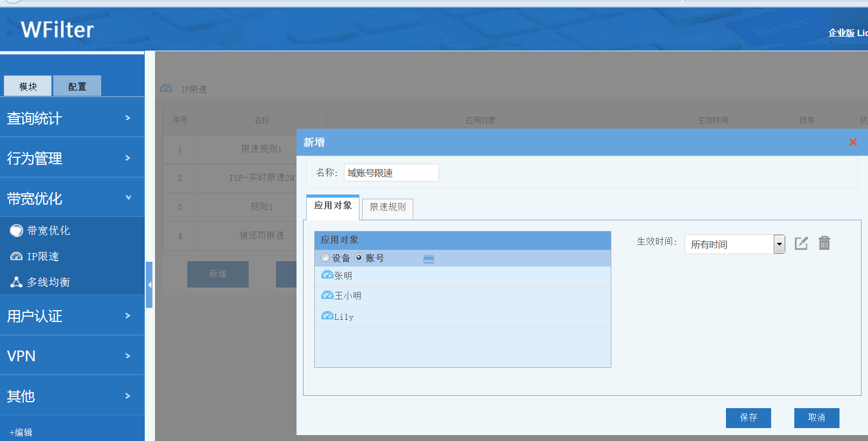Switch to the 配置 tab

click(77, 86)
